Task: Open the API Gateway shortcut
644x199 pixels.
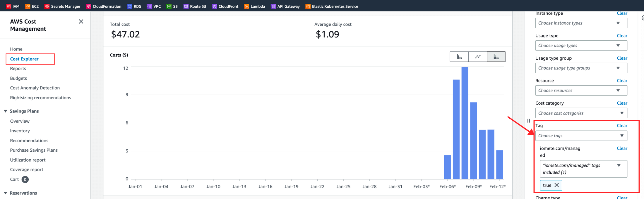Action: click(x=285, y=6)
